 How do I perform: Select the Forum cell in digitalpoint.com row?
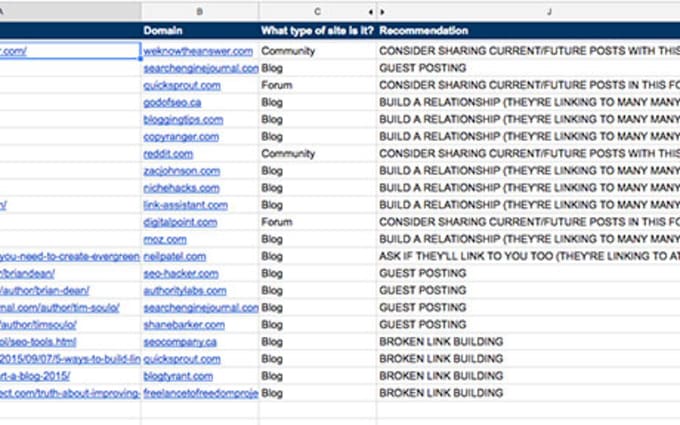317,222
